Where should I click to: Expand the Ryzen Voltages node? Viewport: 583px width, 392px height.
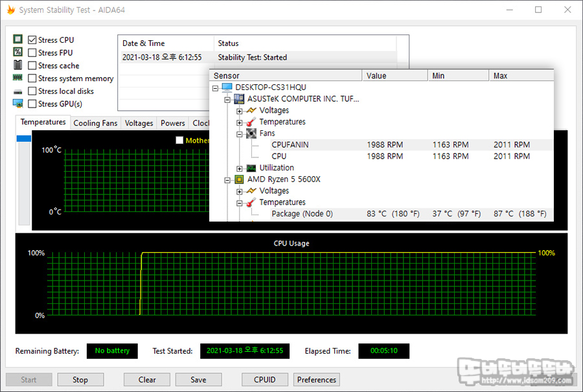[x=240, y=192]
